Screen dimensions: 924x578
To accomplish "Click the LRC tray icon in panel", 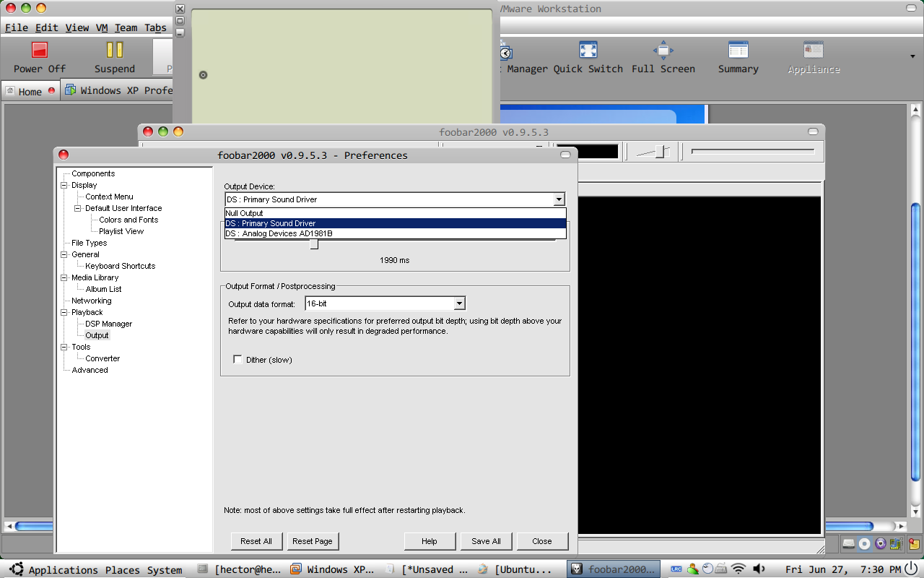I will [x=676, y=569].
